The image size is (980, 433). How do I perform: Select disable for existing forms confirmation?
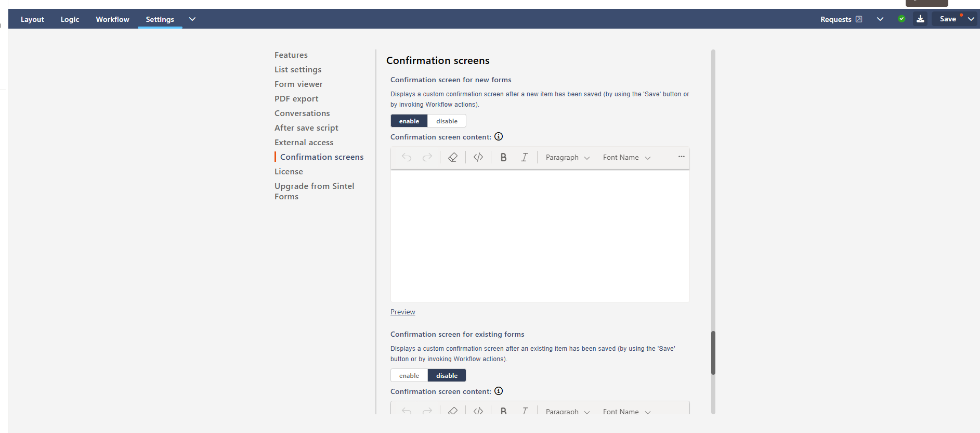coord(447,376)
